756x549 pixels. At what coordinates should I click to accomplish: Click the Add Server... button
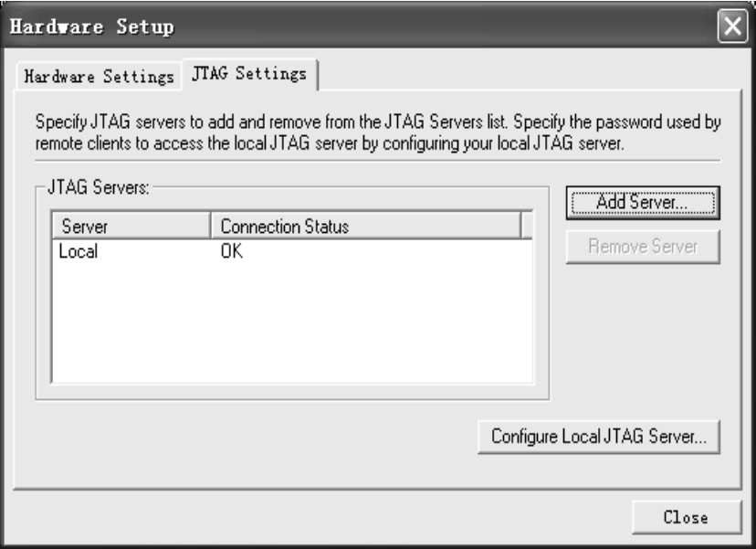(x=643, y=203)
